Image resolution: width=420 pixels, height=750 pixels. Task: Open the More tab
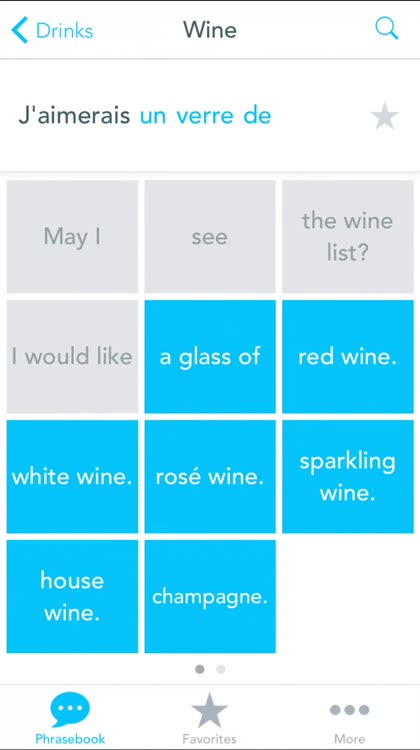[x=350, y=718]
